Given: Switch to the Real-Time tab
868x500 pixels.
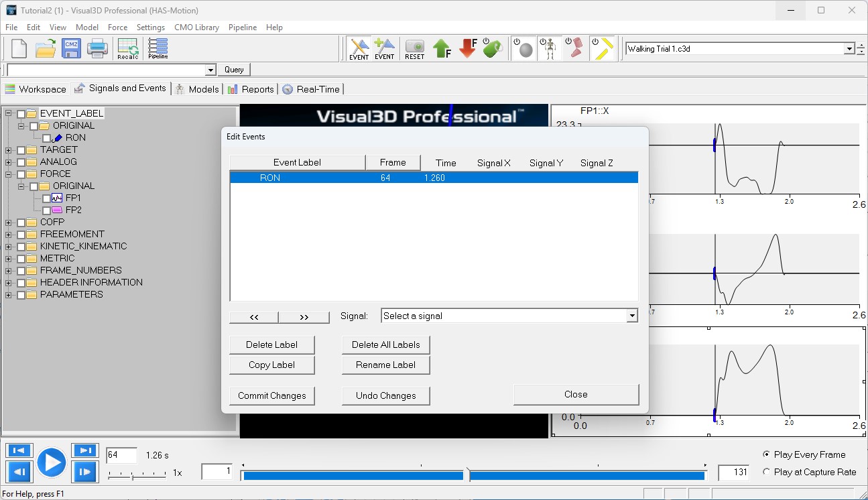Looking at the screenshot, I should 312,89.
